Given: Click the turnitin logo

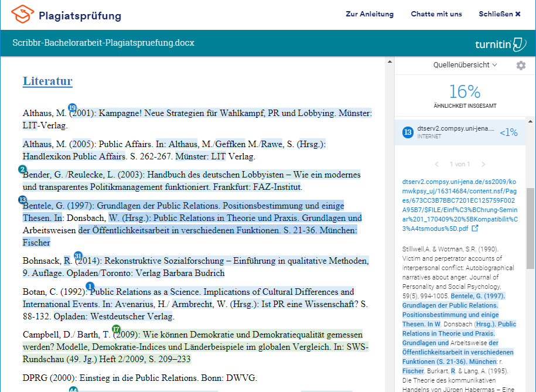Looking at the screenshot, I should (x=501, y=44).
